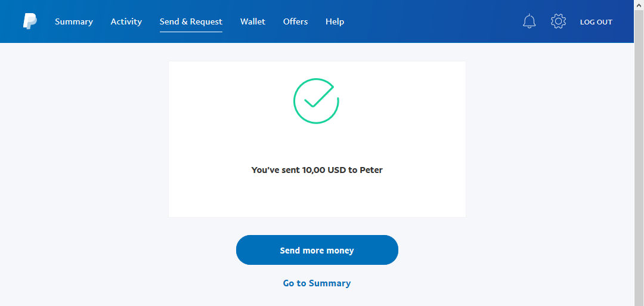Click the PayPal logo
Viewport: 644px width, 306px height.
(x=30, y=21)
